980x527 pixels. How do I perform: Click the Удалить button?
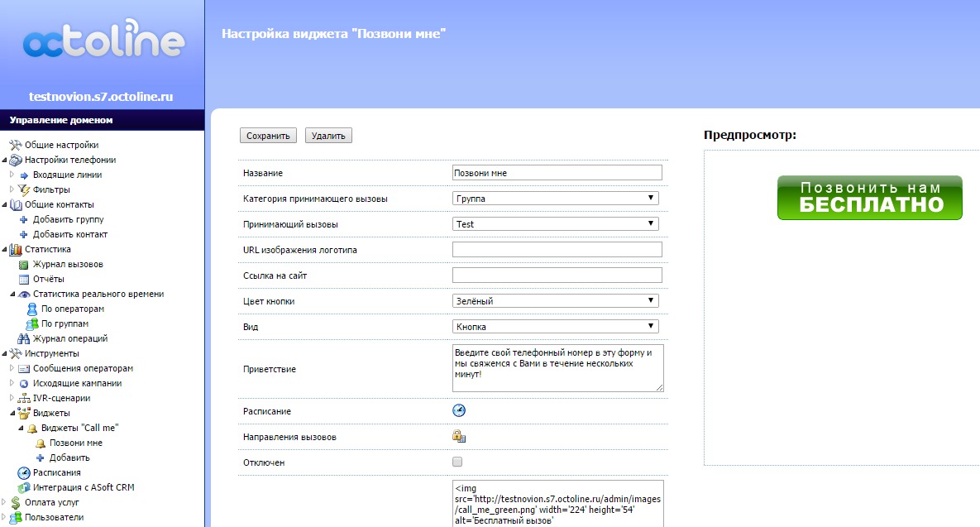point(328,136)
